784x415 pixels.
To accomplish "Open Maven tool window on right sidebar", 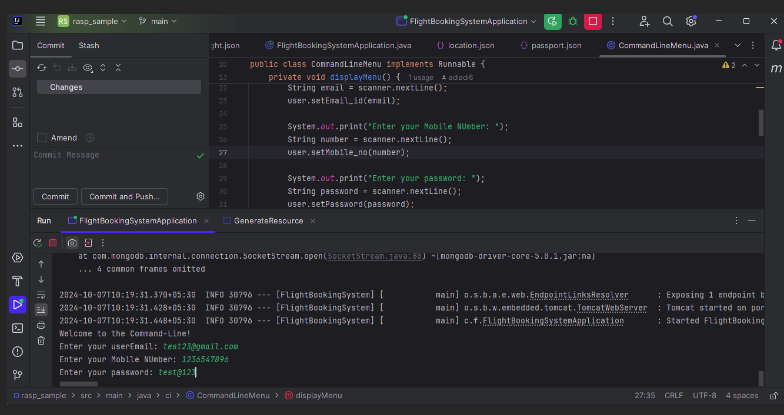I will [x=776, y=68].
